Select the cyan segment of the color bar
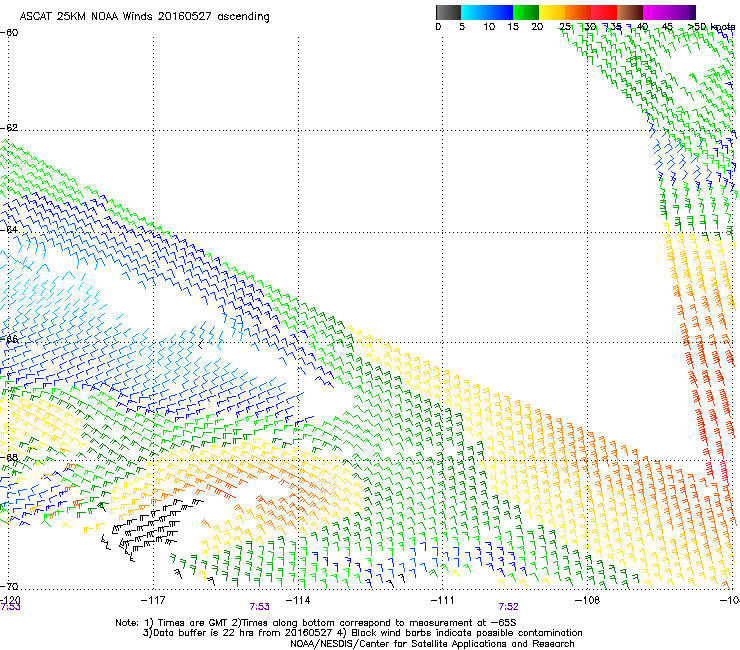Viewport: 740px width, 650px height. 473,12
